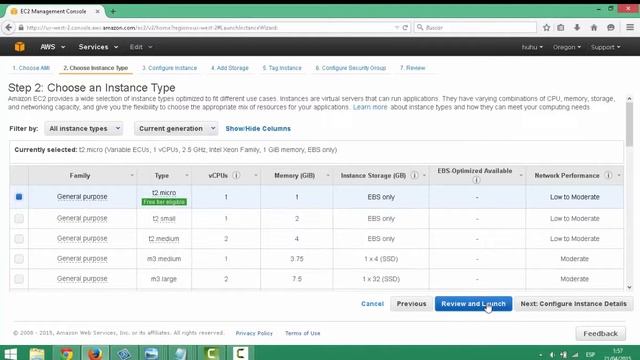Launch Chrome from the taskbar
The height and width of the screenshot is (360, 640).
(x=67, y=353)
